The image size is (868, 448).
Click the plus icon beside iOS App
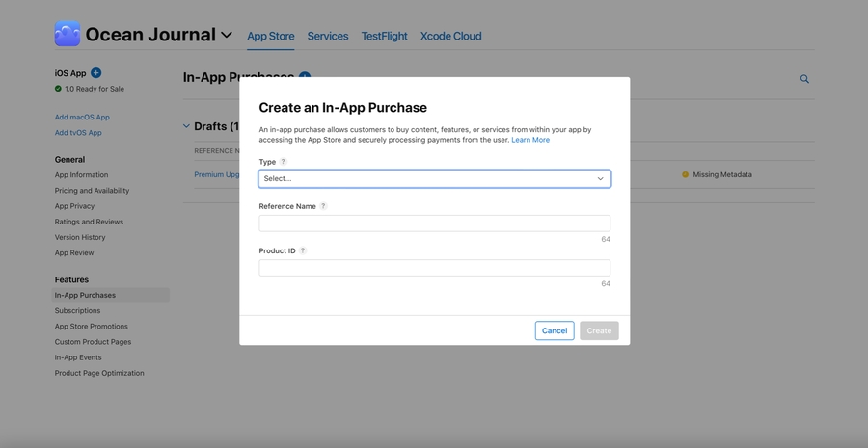pyautogui.click(x=96, y=72)
